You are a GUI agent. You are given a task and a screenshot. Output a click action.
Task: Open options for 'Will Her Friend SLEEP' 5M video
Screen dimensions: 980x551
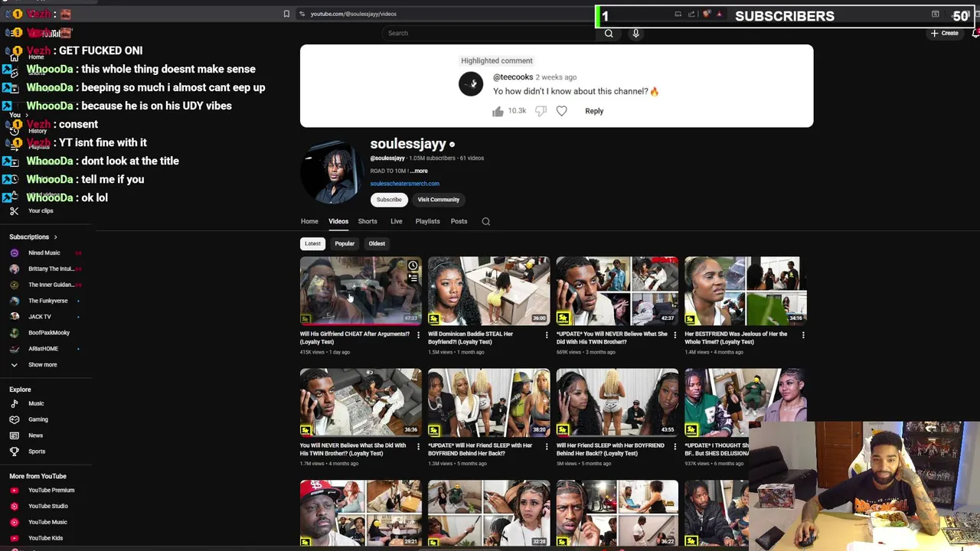tap(675, 446)
